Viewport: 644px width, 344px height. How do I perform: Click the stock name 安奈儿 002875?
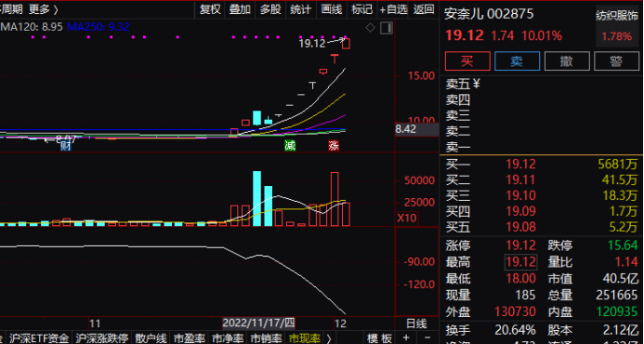point(489,14)
